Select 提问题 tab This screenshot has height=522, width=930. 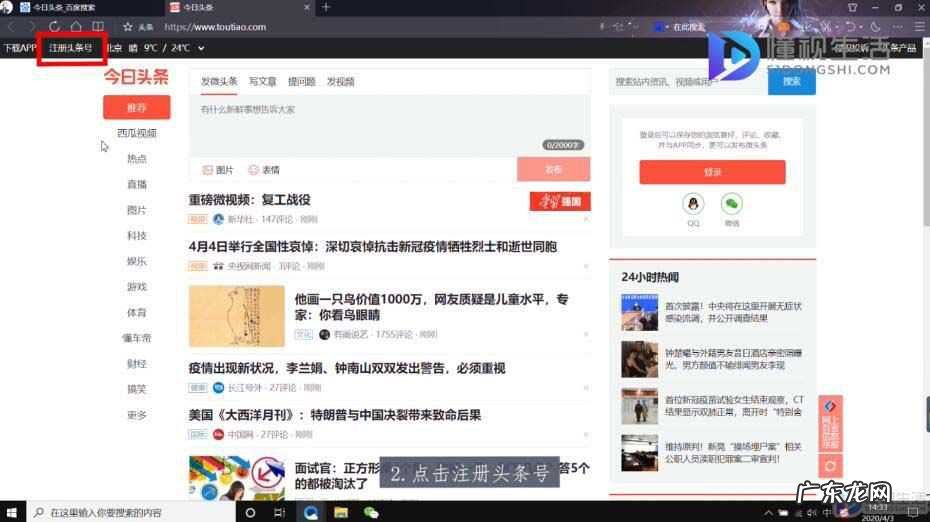click(301, 82)
